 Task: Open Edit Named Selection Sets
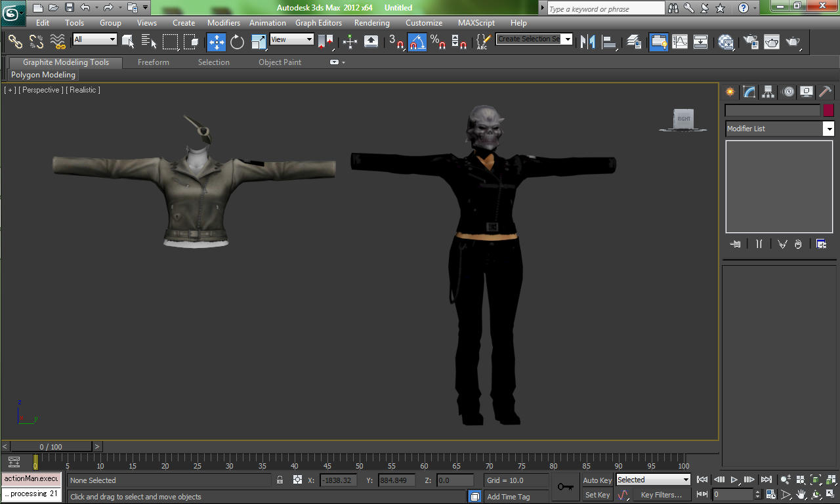pos(483,42)
